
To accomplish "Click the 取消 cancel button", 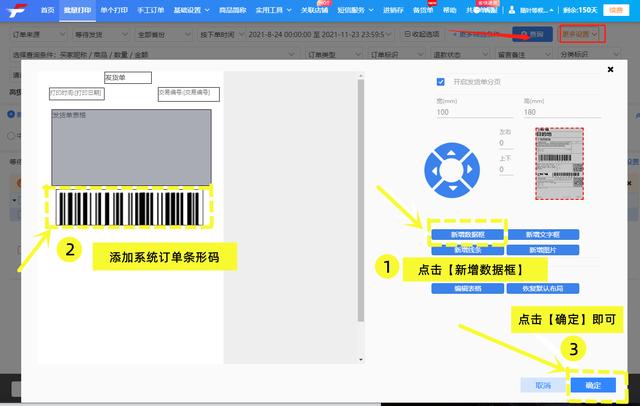I will coord(543,385).
